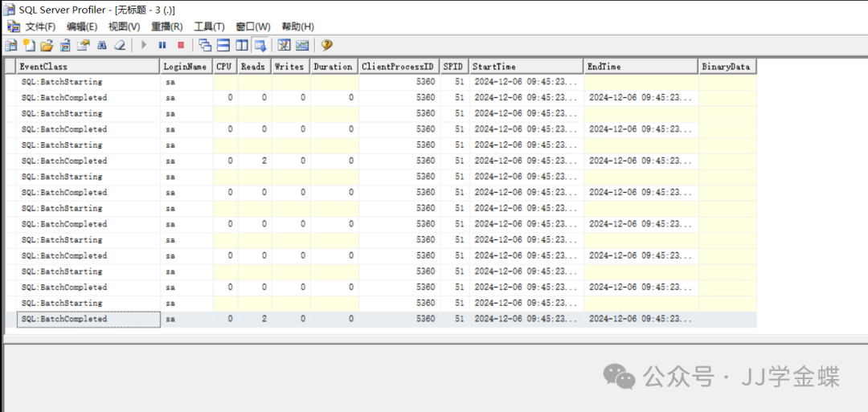Click the Tile Horizontally icon
868x412 pixels.
coord(223,45)
